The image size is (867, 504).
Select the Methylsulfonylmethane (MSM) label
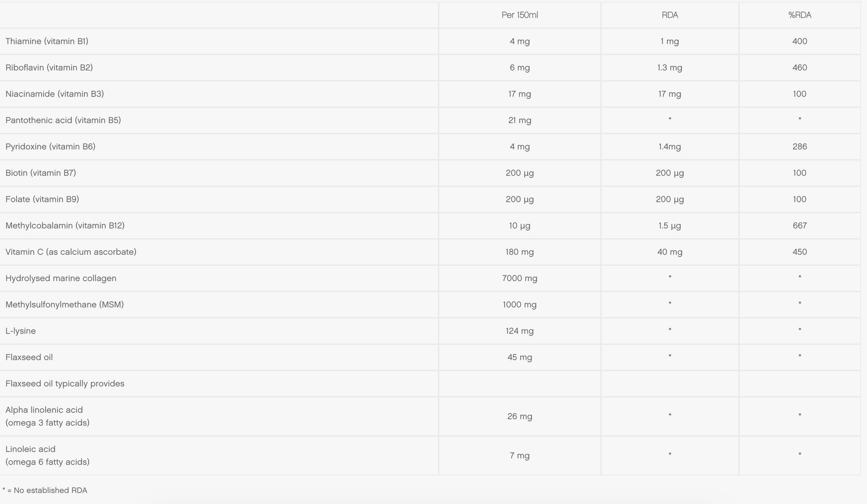(64, 305)
